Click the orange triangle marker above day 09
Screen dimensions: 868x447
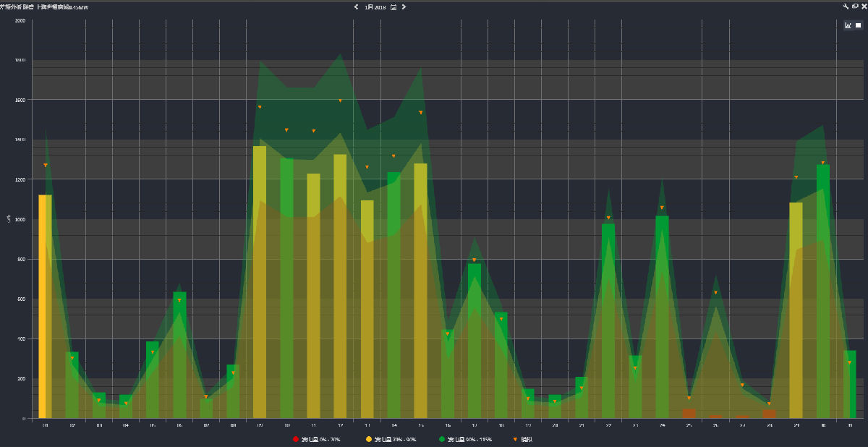tap(260, 107)
